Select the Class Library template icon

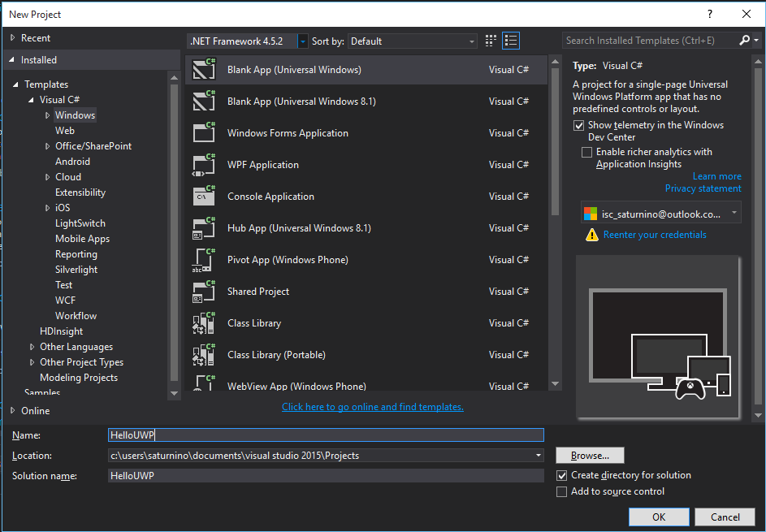click(204, 323)
